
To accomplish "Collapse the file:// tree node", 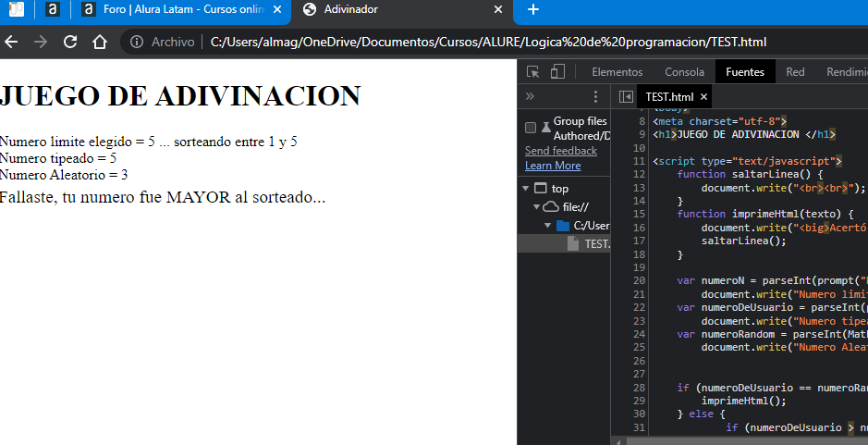I will [x=536, y=206].
